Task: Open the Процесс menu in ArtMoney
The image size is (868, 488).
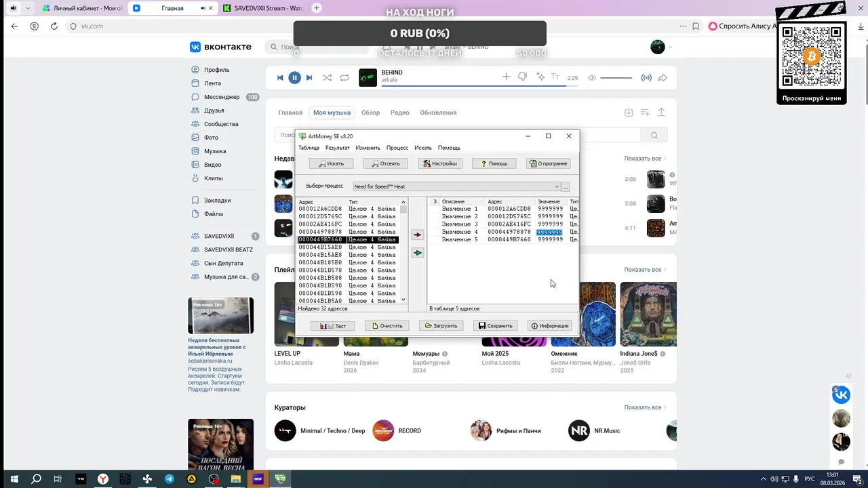Action: tap(397, 148)
